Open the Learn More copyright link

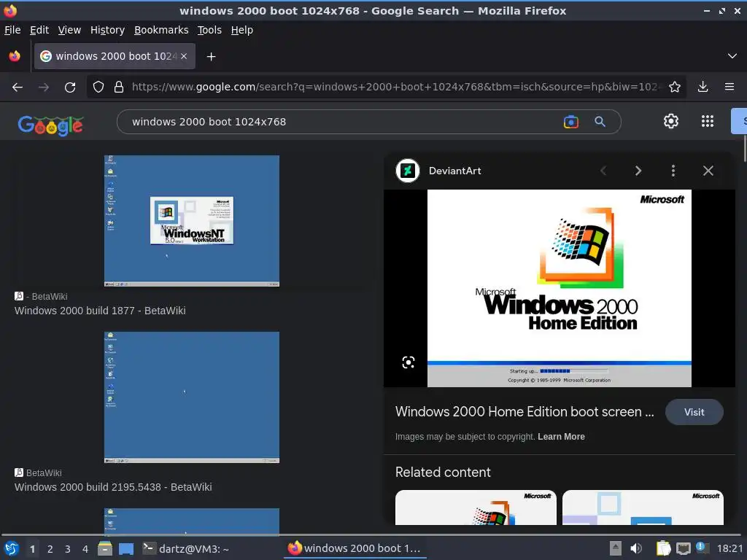point(561,437)
